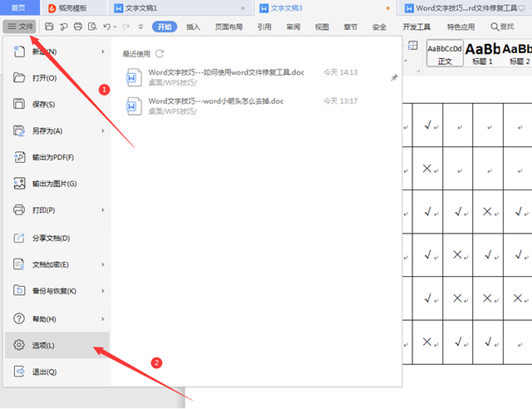Click the 文档加密 icon in menu
The width and height of the screenshot is (532, 409).
pyautogui.click(x=19, y=264)
